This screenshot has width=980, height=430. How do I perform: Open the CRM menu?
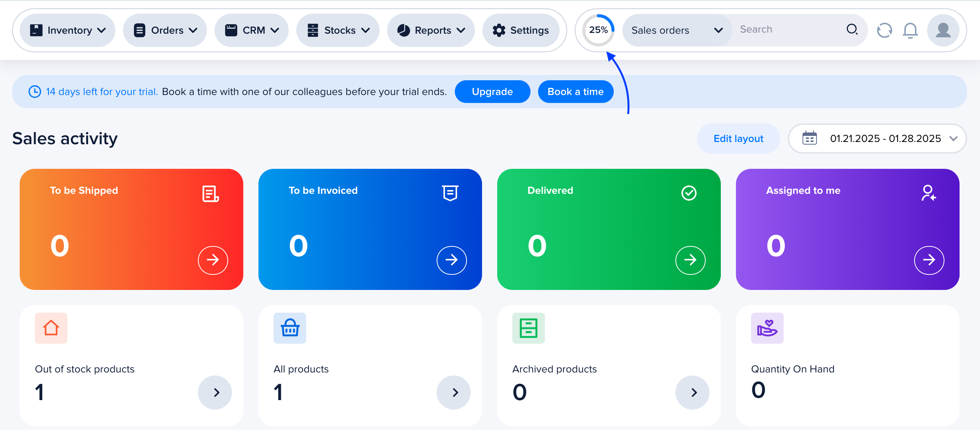point(252,30)
